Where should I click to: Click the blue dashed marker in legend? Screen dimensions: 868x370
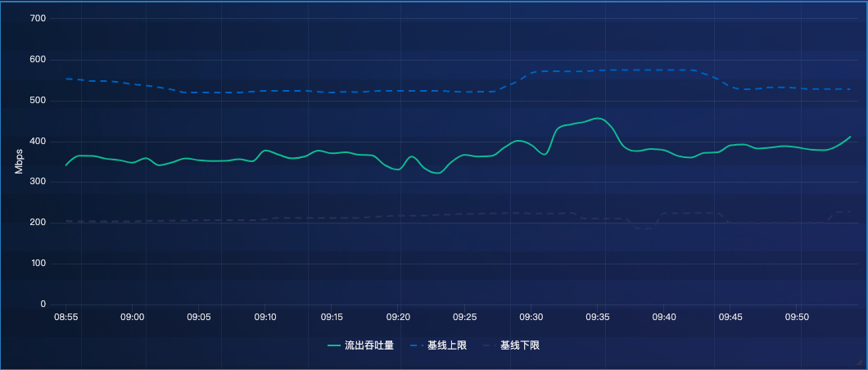tap(412, 345)
